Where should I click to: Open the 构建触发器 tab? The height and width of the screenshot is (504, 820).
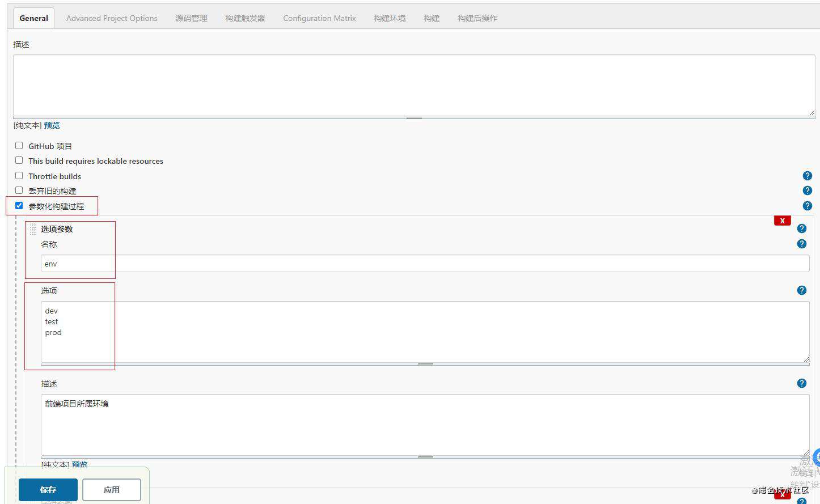(245, 18)
